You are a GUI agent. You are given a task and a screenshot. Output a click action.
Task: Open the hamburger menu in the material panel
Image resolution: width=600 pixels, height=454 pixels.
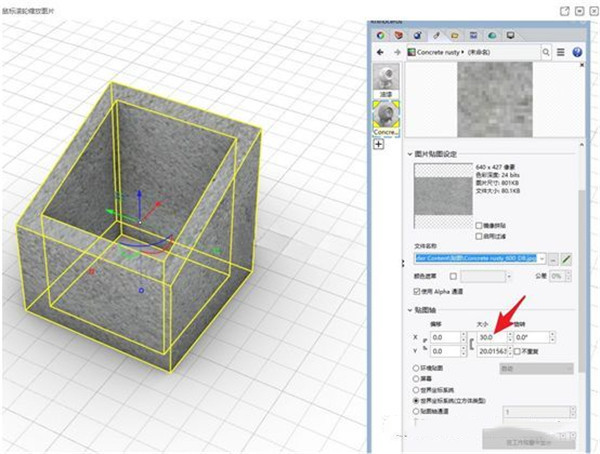click(x=561, y=52)
